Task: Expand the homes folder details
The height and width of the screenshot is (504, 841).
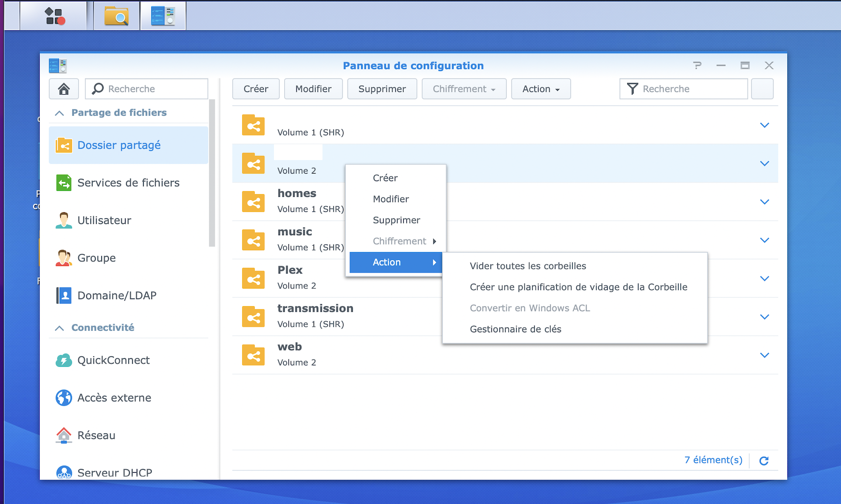Action: 764,202
